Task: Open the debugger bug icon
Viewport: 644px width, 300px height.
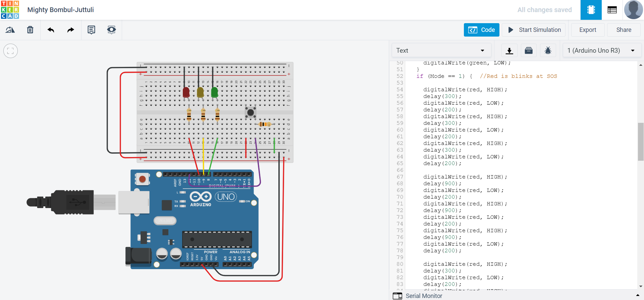Action: [548, 50]
